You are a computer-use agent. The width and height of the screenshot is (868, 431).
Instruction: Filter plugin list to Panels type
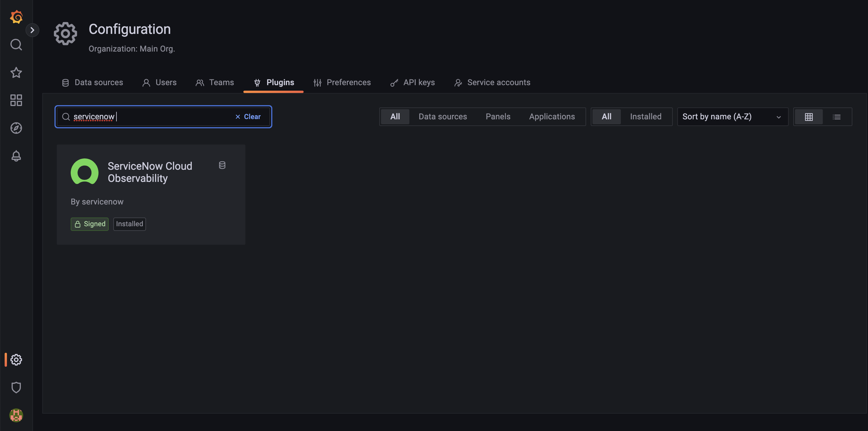(498, 116)
